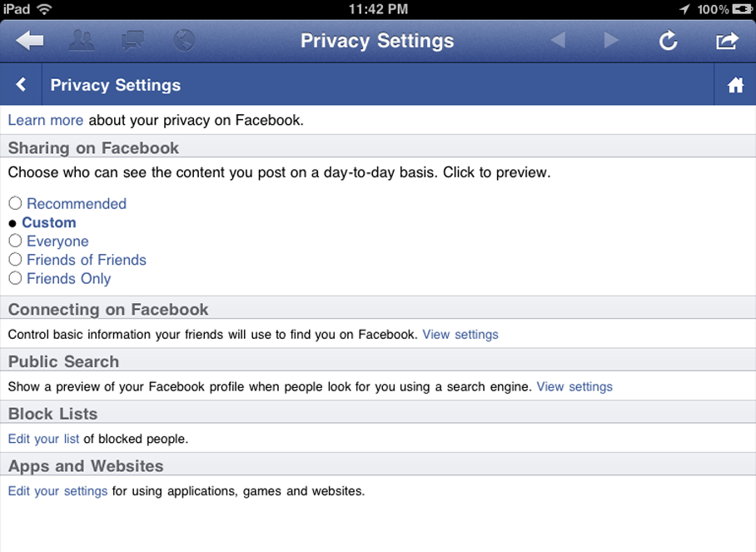Collapse back using the Privacy Settings chevron

[22, 85]
